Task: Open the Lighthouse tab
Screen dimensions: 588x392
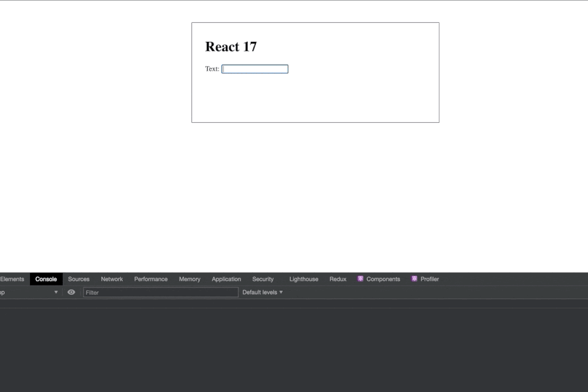Action: coord(304,279)
